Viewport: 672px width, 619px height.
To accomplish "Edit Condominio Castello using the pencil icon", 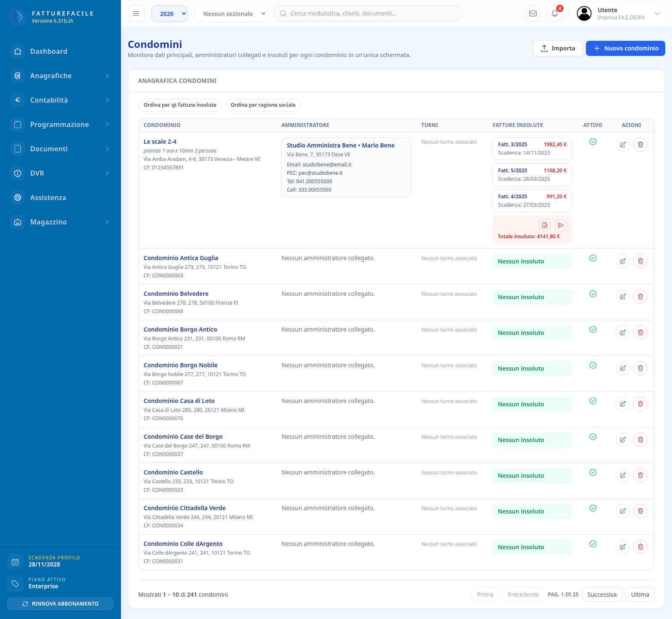I will coord(623,475).
